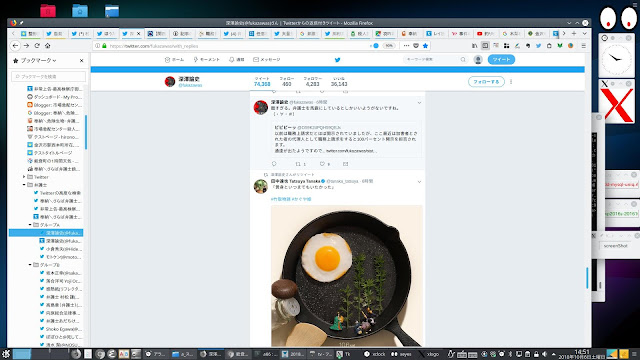This screenshot has width=640, height=360.
Task: Open the Firefox home page icon
Action: click(47, 46)
